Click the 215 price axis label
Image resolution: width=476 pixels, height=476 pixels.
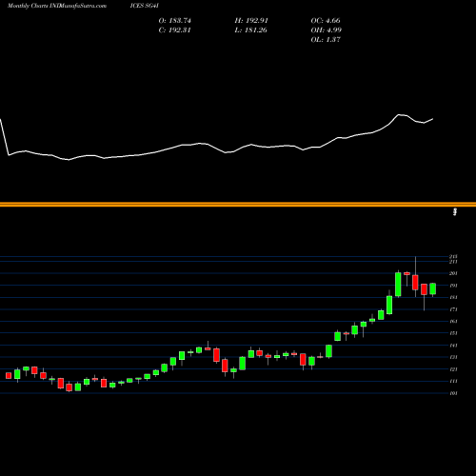tap(453, 256)
